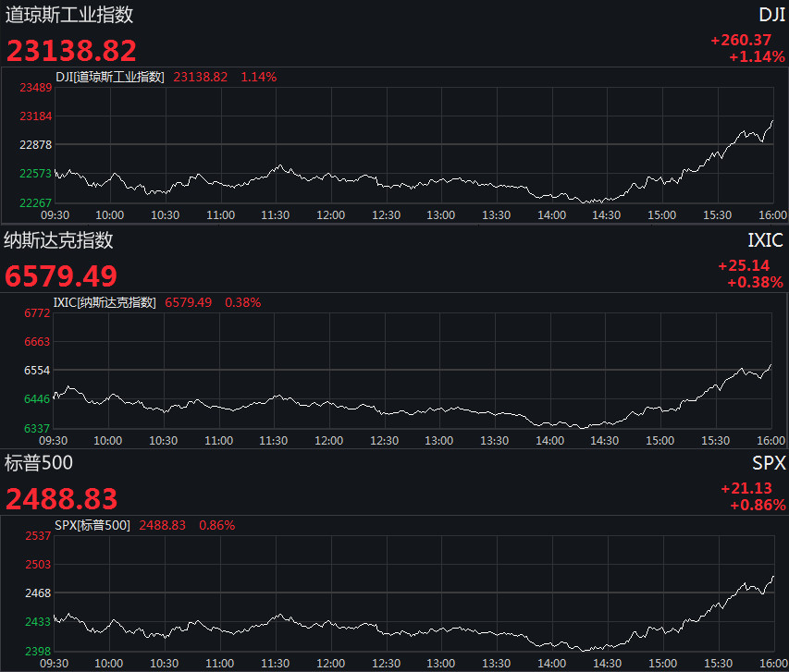Click the SPX ticker symbol
The height and width of the screenshot is (672, 789).
(769, 463)
